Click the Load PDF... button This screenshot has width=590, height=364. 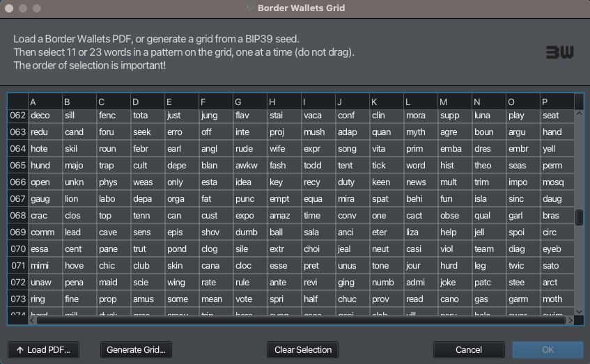43,349
